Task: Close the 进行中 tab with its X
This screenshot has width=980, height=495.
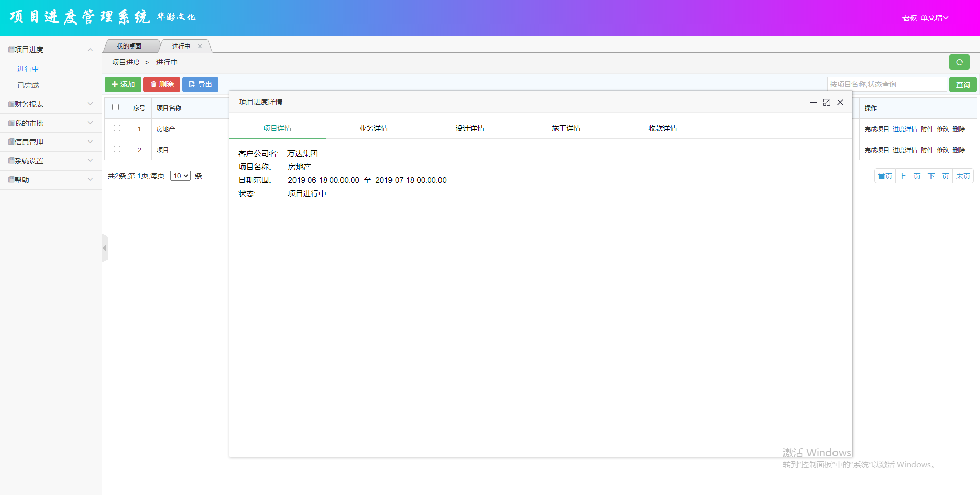Action: click(200, 46)
